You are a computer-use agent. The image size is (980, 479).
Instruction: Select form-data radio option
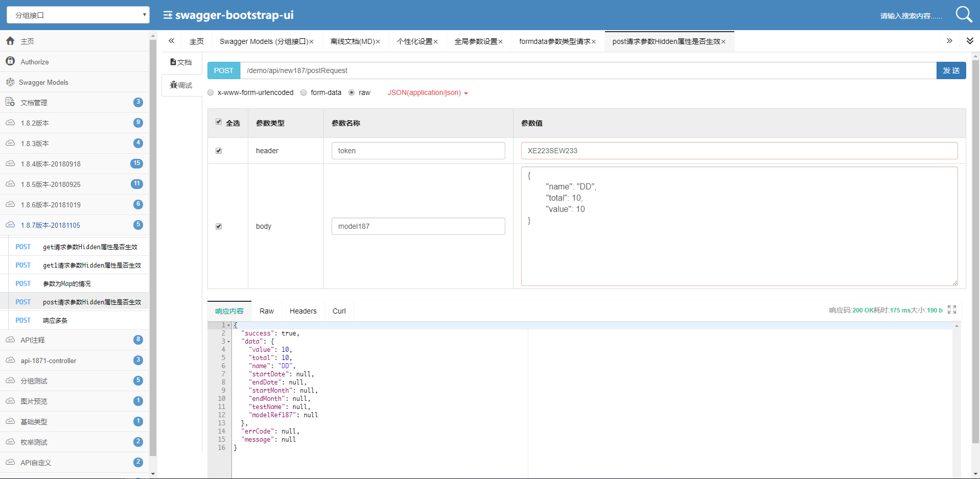tap(304, 92)
